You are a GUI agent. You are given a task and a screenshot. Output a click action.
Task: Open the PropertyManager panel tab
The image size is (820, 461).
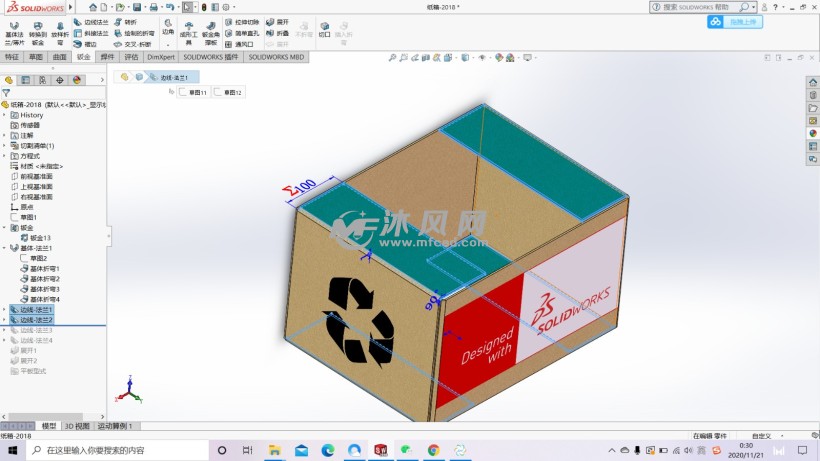26,80
